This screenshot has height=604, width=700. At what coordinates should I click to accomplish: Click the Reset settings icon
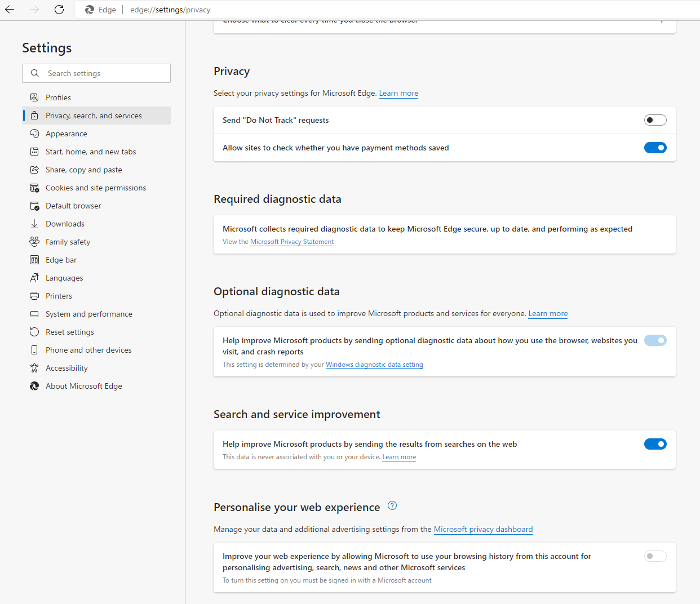click(34, 332)
